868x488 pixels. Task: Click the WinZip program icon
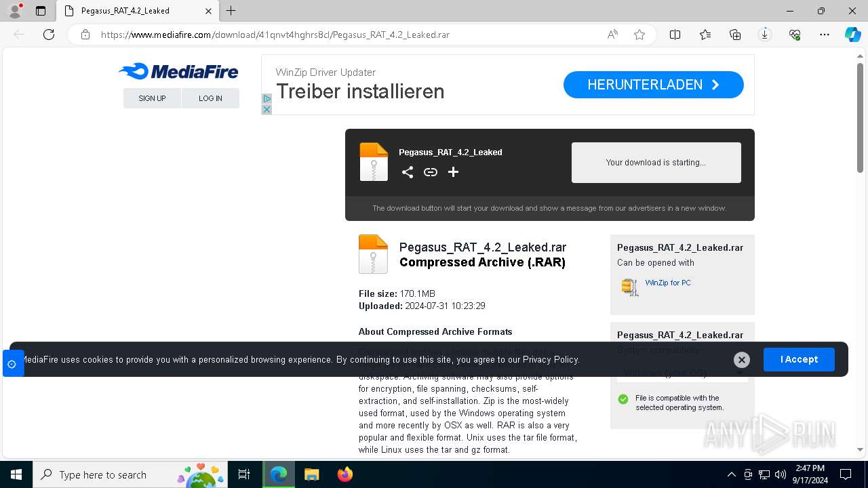[x=630, y=287]
